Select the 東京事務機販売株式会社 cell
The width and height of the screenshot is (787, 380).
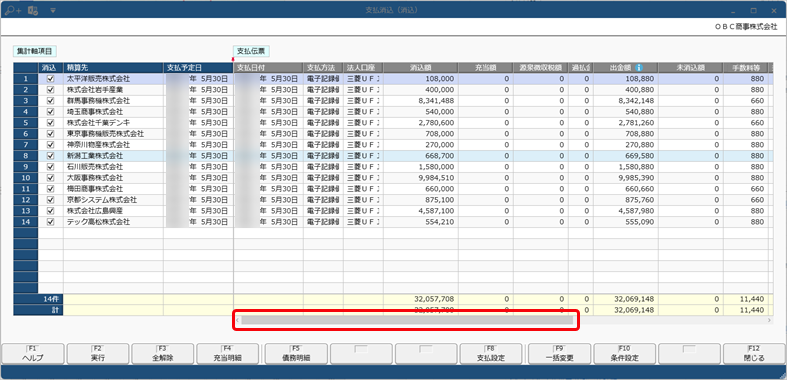click(x=113, y=134)
